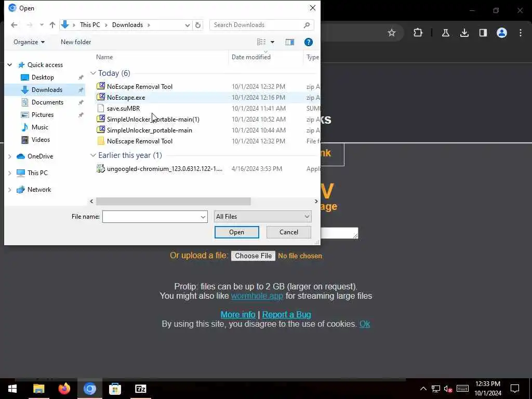Select Music in the navigation pane

39,127
